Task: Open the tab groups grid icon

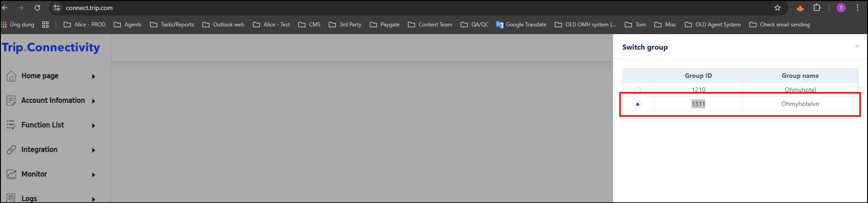Action: [45, 25]
